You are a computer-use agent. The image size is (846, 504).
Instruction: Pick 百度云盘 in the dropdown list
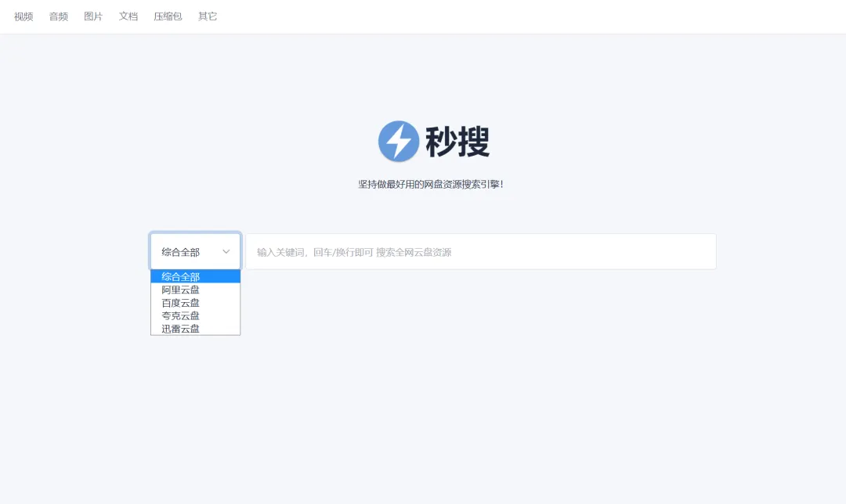(195, 302)
